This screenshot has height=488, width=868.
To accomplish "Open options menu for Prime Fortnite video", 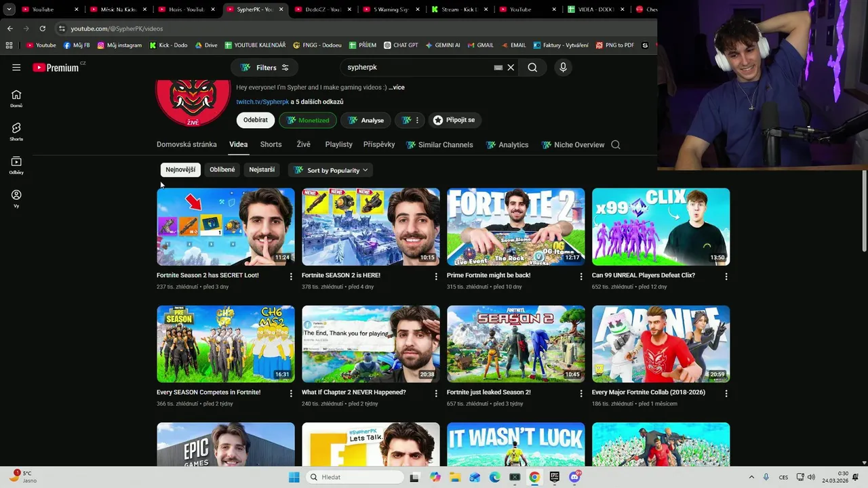I will click(581, 277).
